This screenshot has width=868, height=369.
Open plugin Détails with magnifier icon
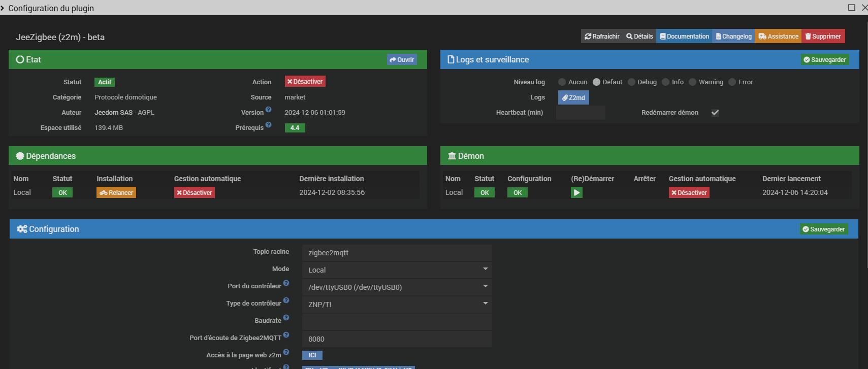coord(639,37)
